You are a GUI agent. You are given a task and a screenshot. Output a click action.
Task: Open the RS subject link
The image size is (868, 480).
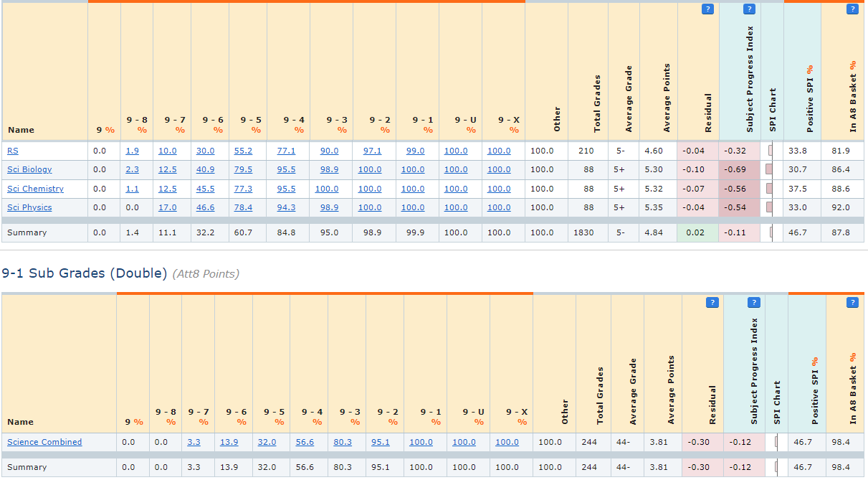tap(13, 151)
